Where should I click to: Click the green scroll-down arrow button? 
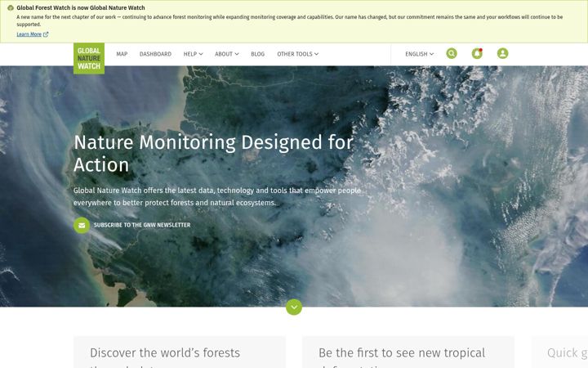click(294, 307)
